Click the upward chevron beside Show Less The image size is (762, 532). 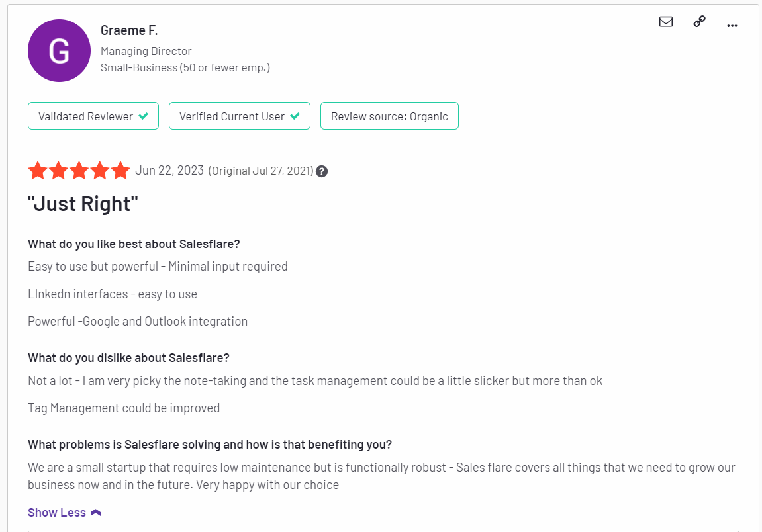[x=96, y=513]
